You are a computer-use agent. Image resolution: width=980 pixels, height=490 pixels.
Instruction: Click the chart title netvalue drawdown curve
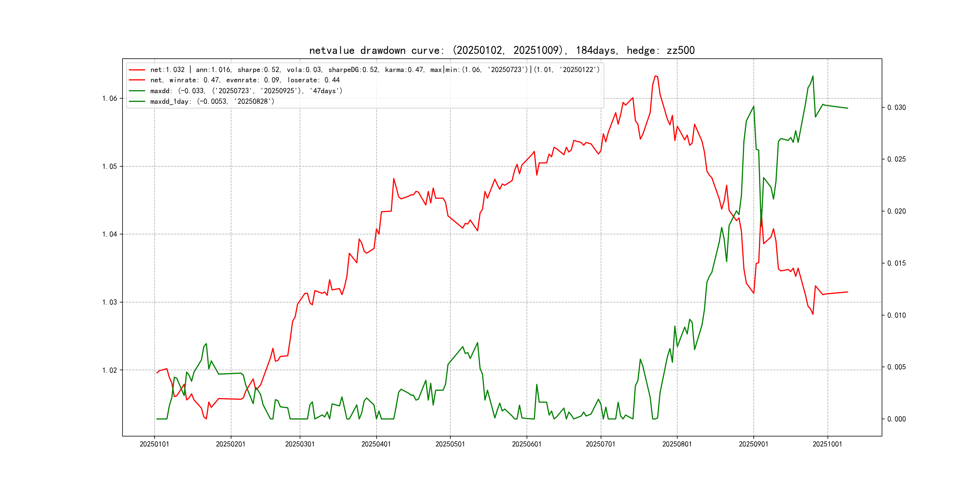tap(501, 51)
